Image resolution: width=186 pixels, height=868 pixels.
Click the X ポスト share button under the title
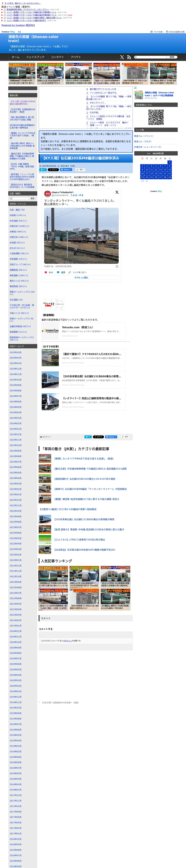coord(53,170)
